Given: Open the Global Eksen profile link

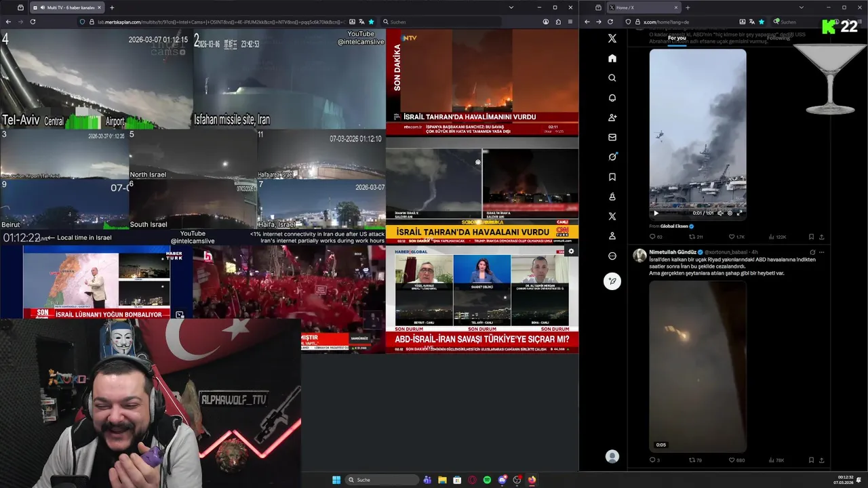Looking at the screenshot, I should point(673,226).
